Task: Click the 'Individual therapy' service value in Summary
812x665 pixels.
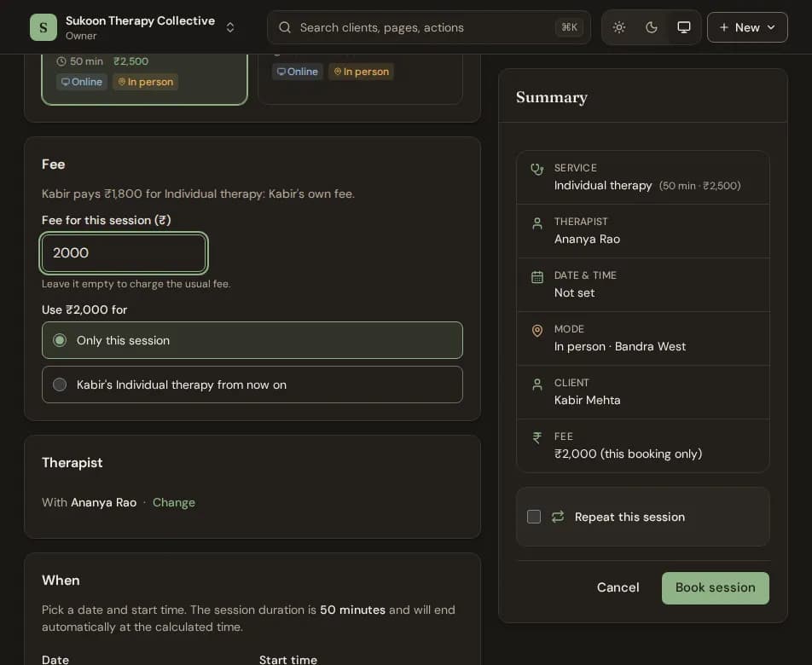Action: click(x=603, y=185)
